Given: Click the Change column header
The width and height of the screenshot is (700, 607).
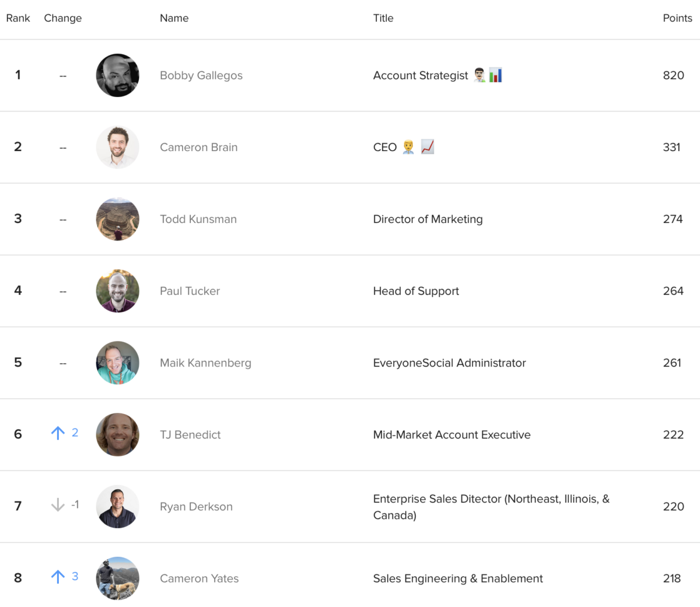Looking at the screenshot, I should click(x=63, y=18).
